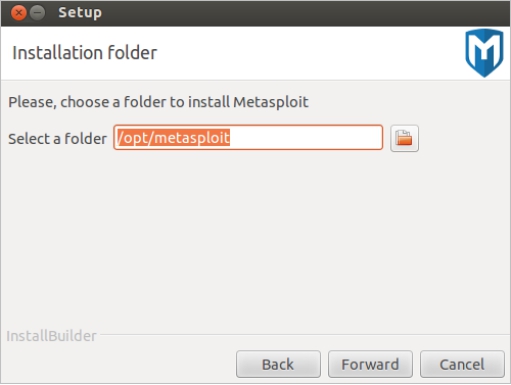Click the Setup title text

coord(80,13)
